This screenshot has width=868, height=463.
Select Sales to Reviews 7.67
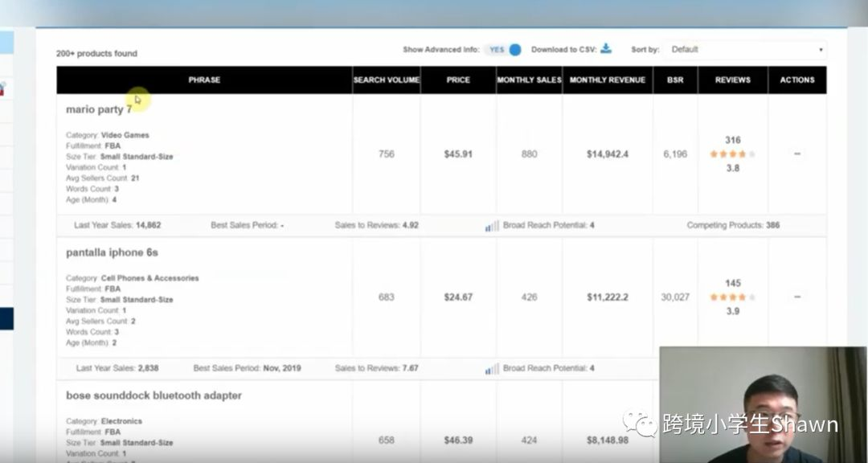click(x=376, y=368)
